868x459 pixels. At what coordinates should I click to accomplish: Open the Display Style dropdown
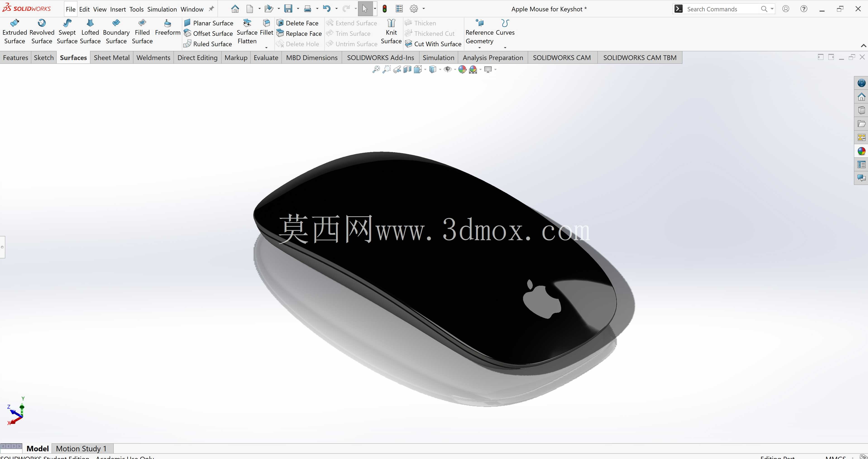[440, 70]
